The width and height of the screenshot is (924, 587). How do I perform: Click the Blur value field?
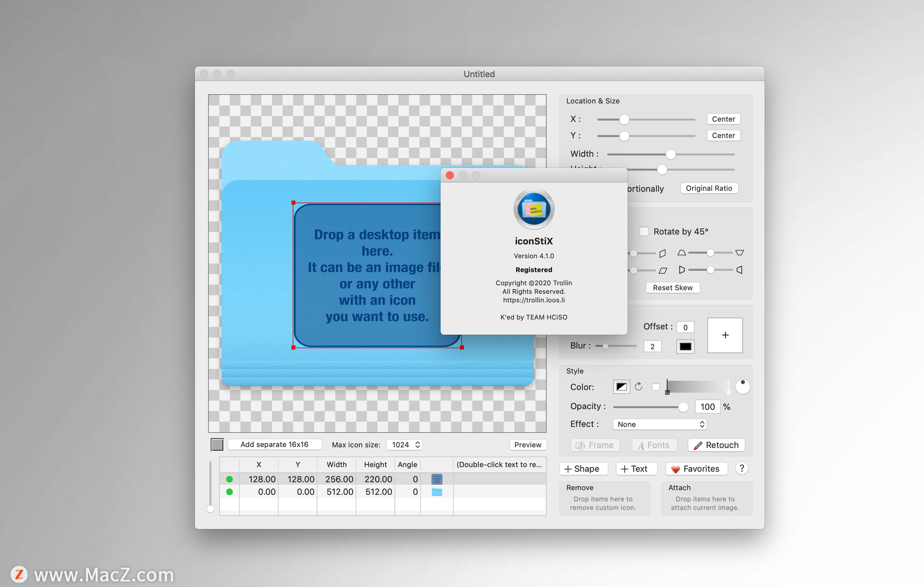pyautogui.click(x=652, y=346)
